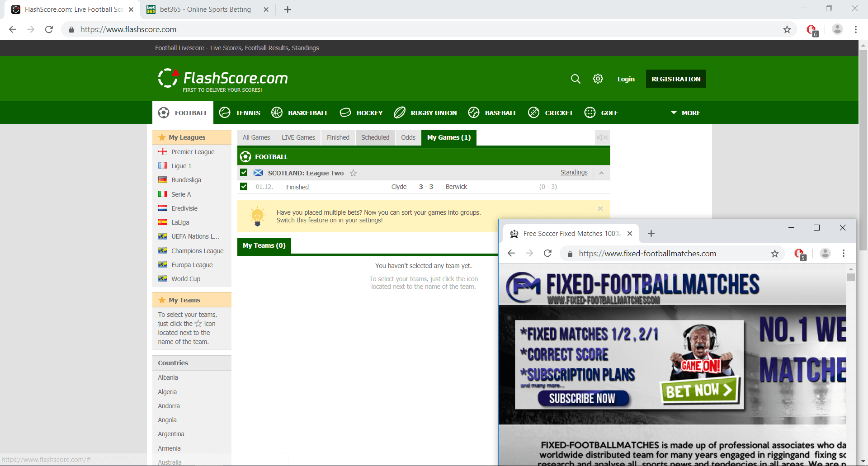Collapse the Scotland League Two section

coord(601,173)
